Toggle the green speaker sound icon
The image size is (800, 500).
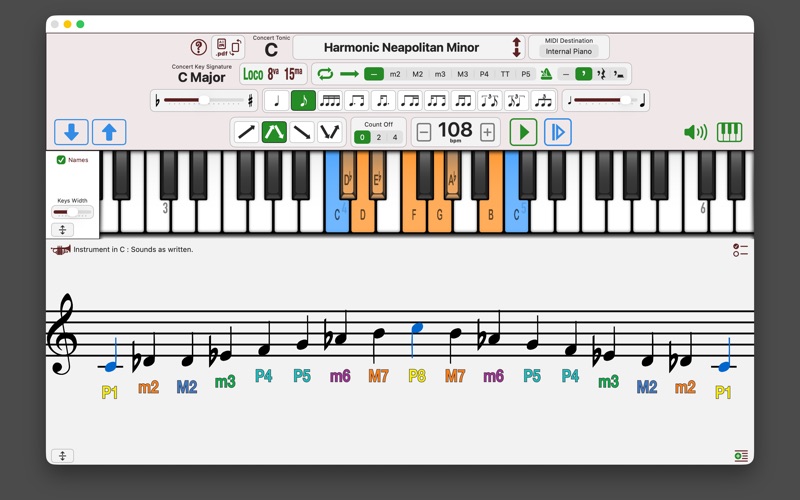(695, 132)
